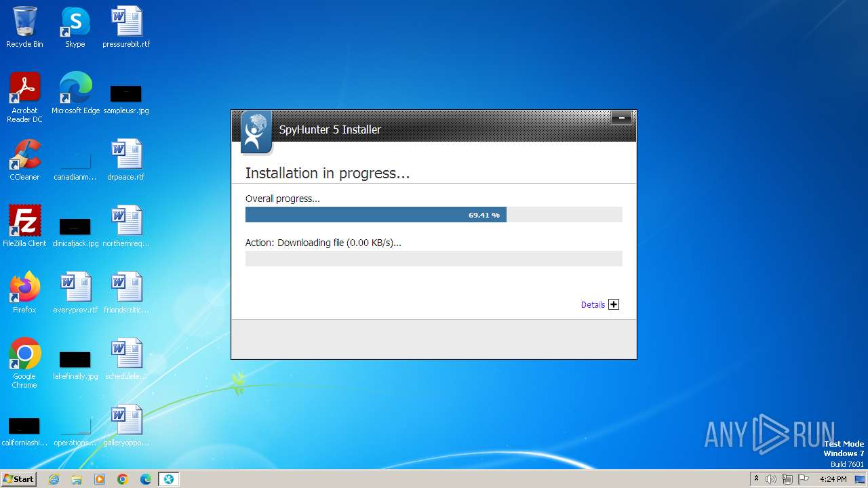Select Firefox desktop shortcut
This screenshot has height=488, width=868.
24,293
